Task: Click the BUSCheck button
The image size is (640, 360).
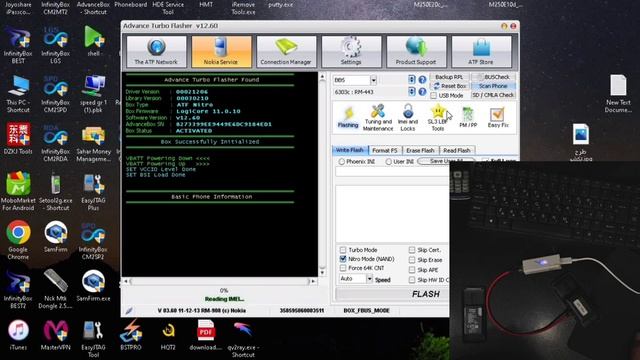Action: coord(493,77)
